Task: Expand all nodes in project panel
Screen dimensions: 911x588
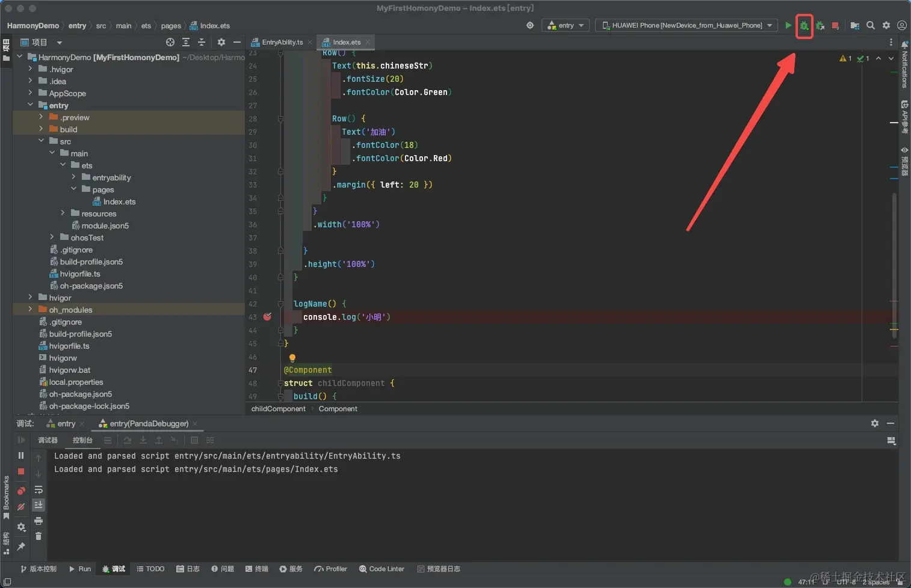Action: point(186,42)
